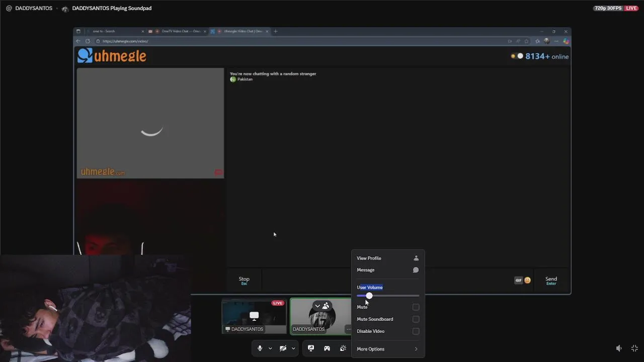This screenshot has width=644, height=362.
Task: Tick the Mute checkbox
Action: coord(416,307)
